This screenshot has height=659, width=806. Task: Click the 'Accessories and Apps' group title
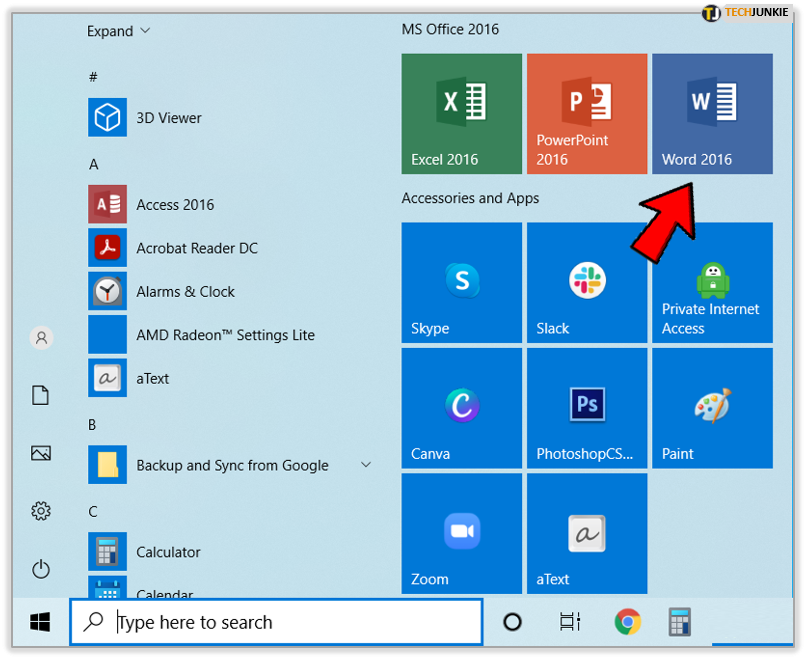470,198
